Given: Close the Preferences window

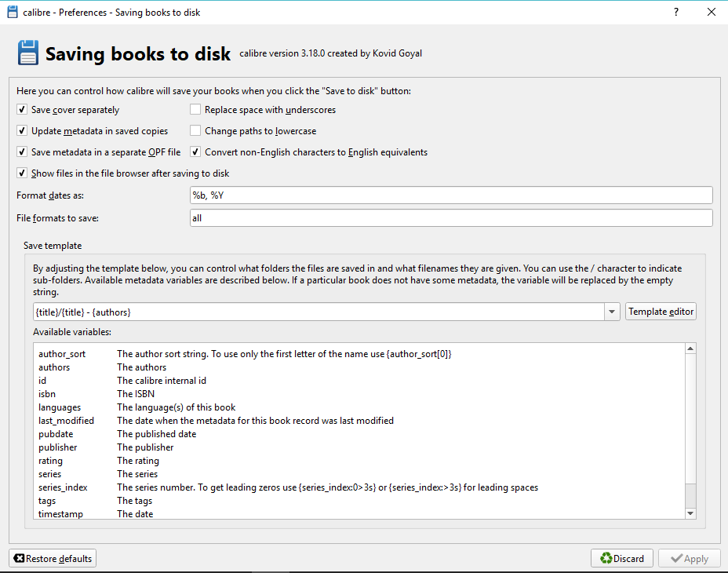Looking at the screenshot, I should click(712, 12).
